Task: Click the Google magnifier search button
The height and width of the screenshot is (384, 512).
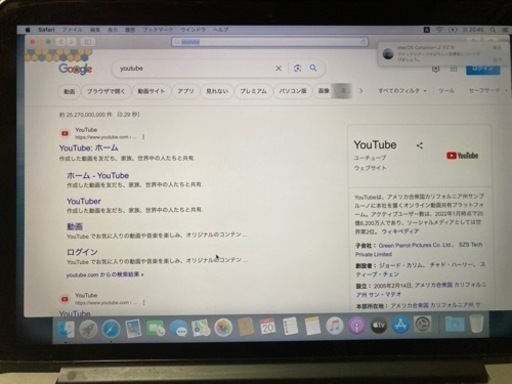Action: [313, 68]
